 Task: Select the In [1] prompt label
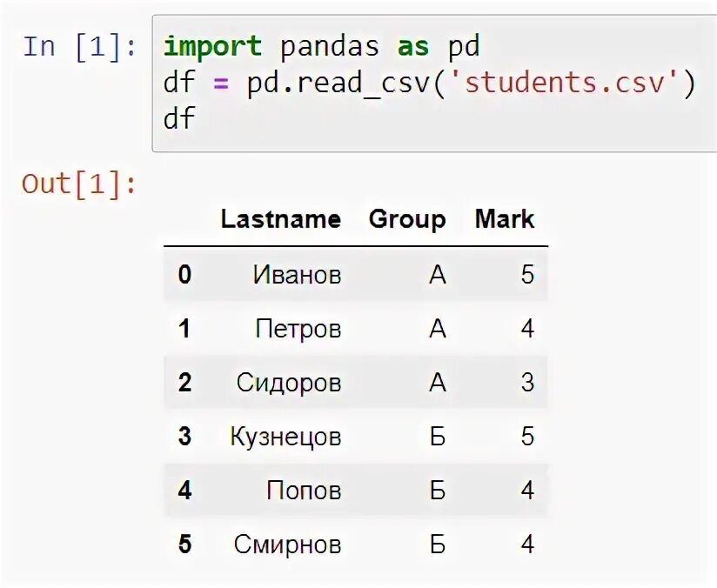(79, 47)
